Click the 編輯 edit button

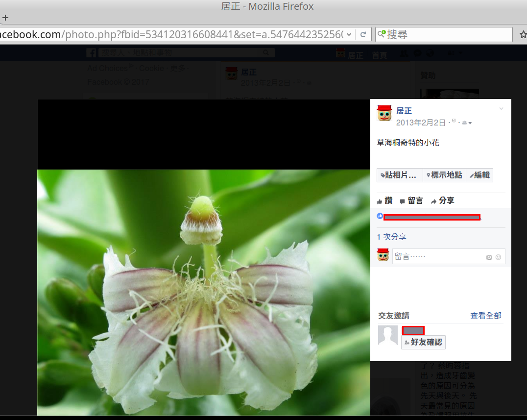(479, 175)
